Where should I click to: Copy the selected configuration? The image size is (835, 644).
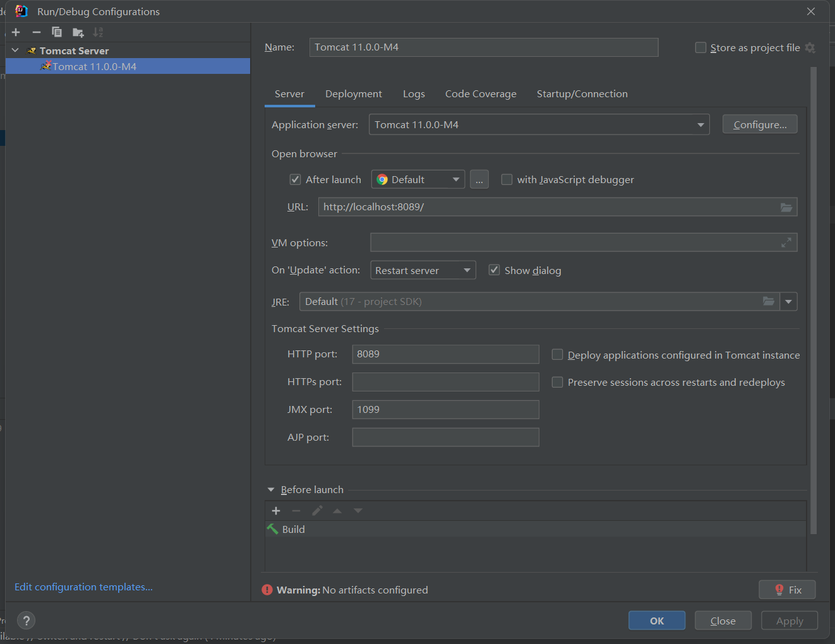pos(57,32)
